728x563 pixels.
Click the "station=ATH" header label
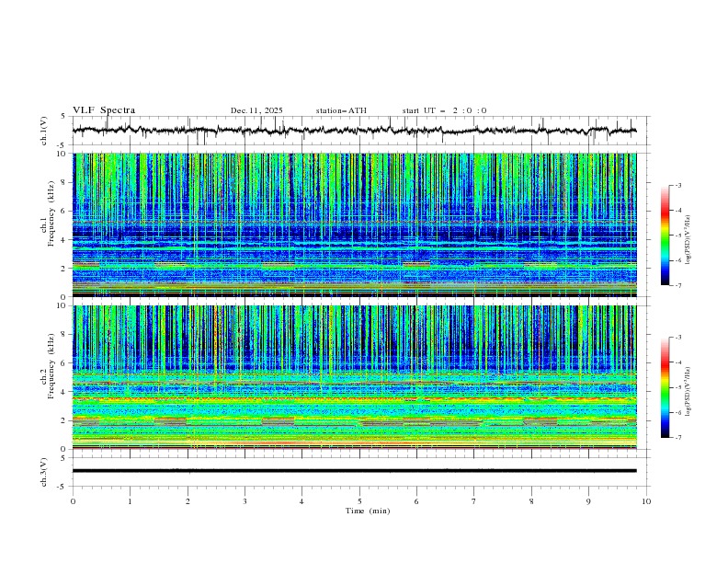[341, 110]
